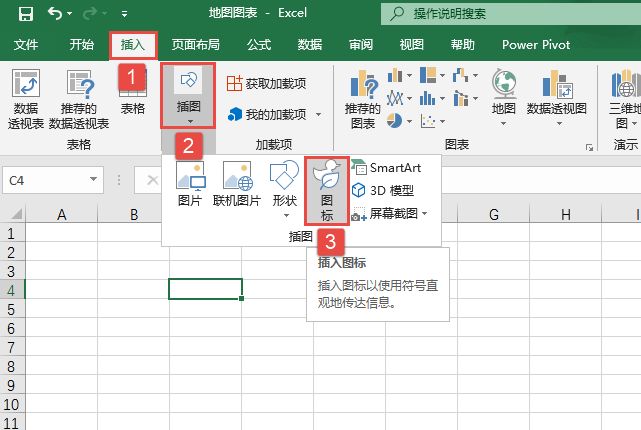
Task: Select row 10 header
Action: pos(12,404)
